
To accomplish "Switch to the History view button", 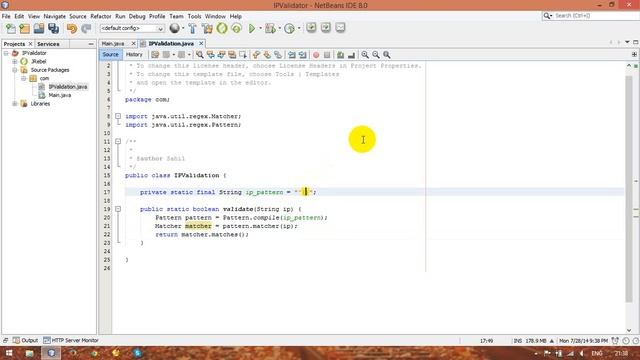I will pos(134,55).
